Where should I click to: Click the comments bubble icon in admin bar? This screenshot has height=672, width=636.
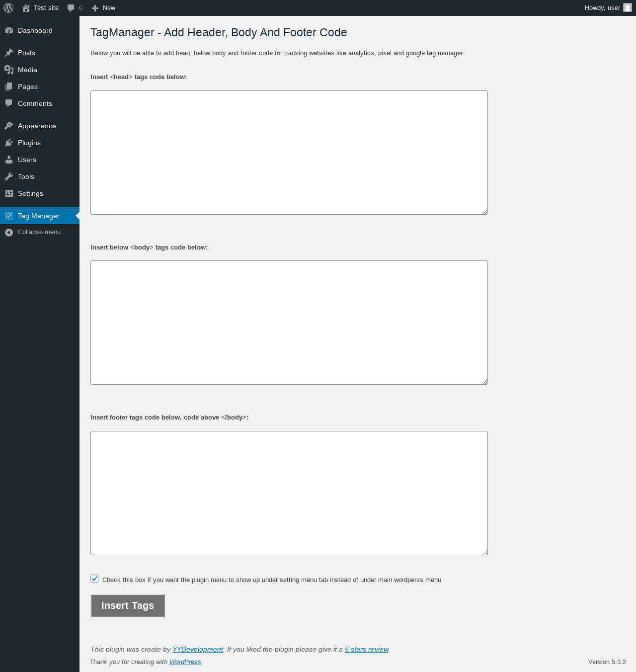point(71,8)
